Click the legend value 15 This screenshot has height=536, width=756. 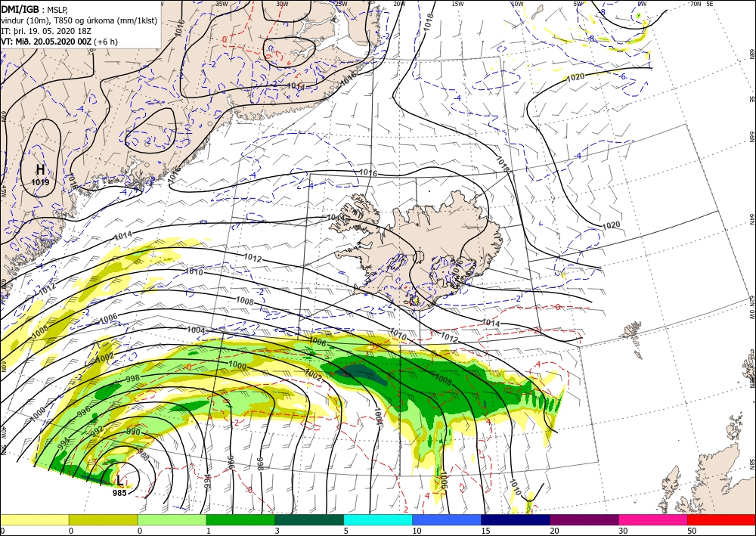coord(485,531)
